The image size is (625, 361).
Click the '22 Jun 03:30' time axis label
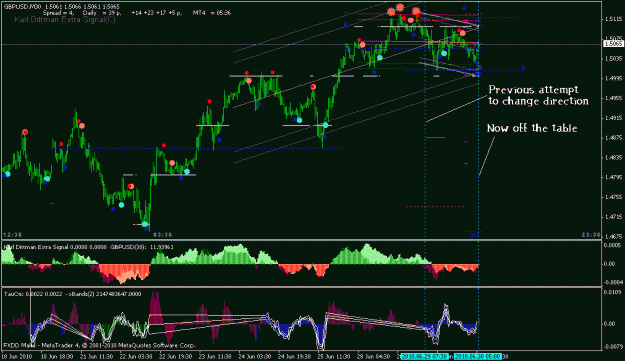[136, 356]
